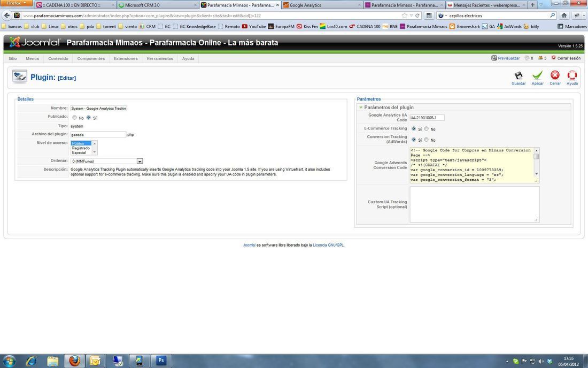This screenshot has width=588, height=368.
Task: Open the EuropaFM bookmark
Action: click(x=281, y=26)
